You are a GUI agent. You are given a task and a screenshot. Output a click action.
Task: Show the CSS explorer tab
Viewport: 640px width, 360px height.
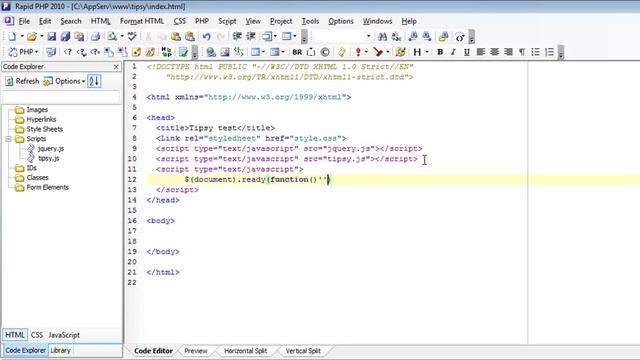click(37, 335)
